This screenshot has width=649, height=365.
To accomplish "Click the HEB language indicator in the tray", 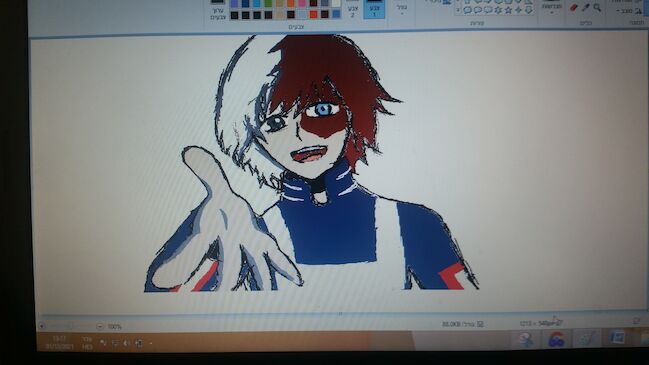I will [x=87, y=347].
